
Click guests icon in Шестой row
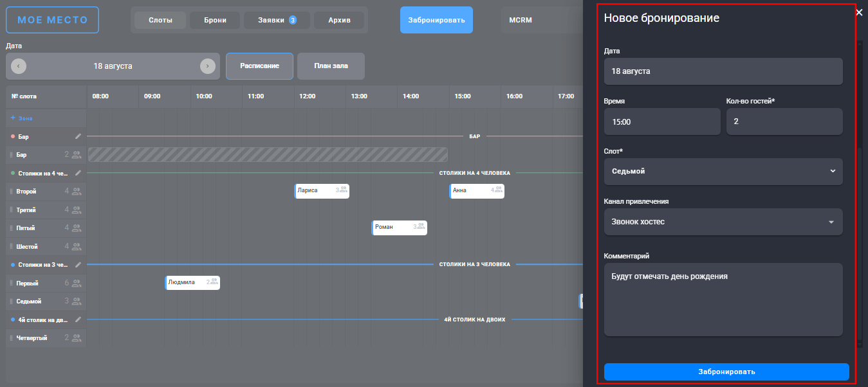[x=77, y=246]
